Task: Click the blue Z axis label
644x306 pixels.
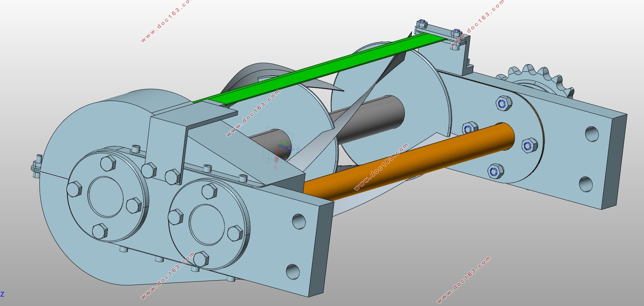Action: (x=2, y=294)
